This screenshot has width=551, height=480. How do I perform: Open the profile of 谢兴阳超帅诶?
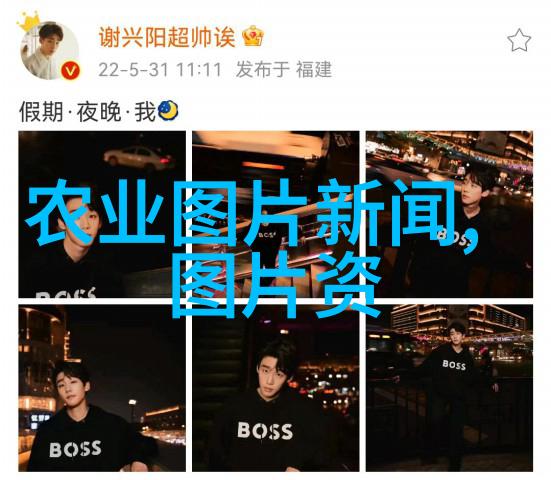[167, 37]
